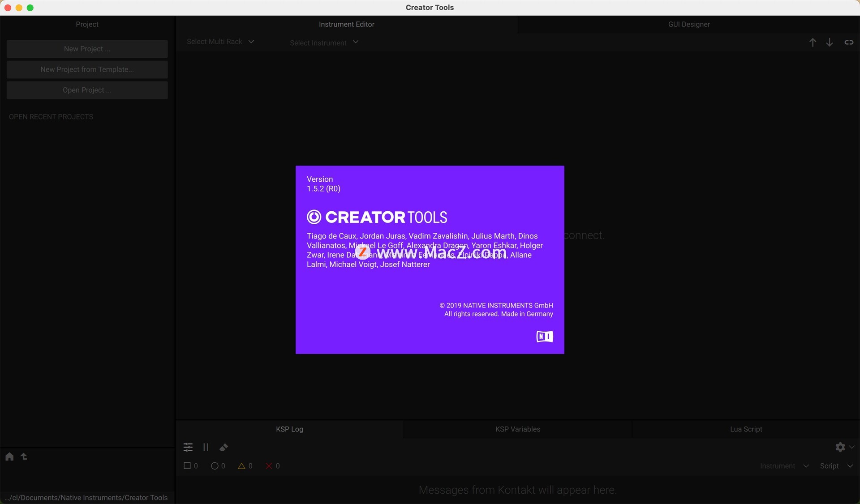
Task: Click the version 1.5.2 (R0) text
Action: pyautogui.click(x=323, y=188)
